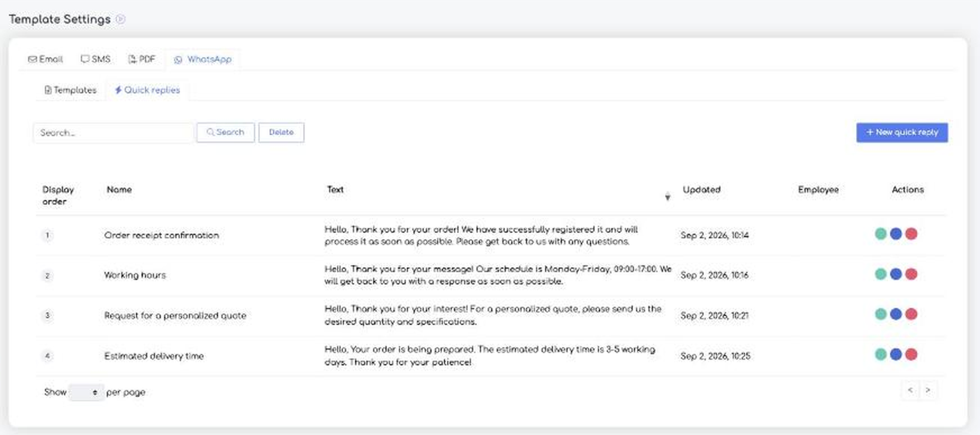Switch to the SMS tab
This screenshot has width=980, height=435.
[96, 59]
